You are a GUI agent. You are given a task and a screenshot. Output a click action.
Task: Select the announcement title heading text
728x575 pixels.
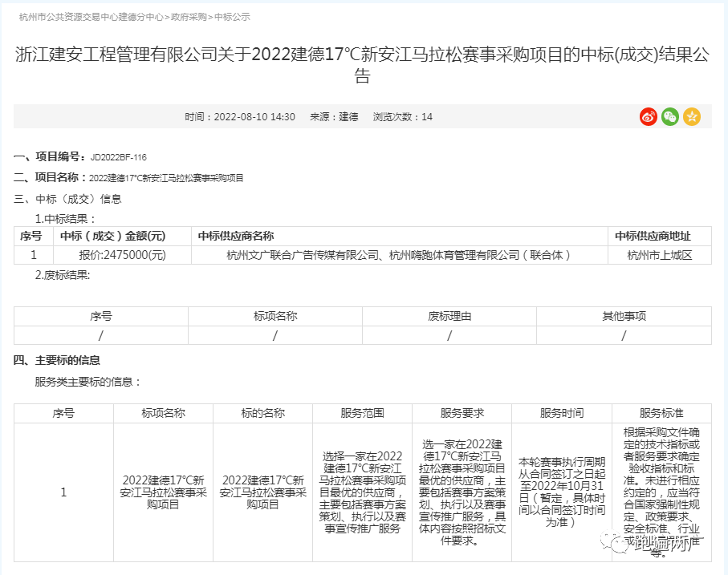tap(362, 65)
